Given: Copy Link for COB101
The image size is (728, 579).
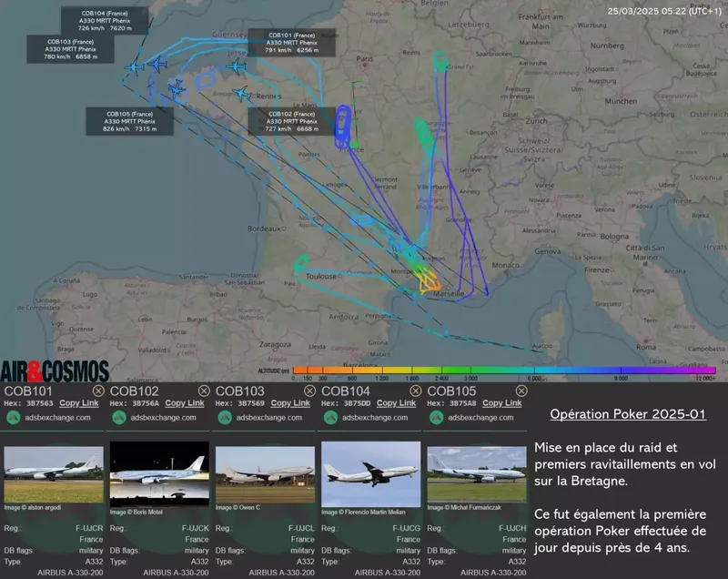Looking at the screenshot, I should (x=78, y=403).
